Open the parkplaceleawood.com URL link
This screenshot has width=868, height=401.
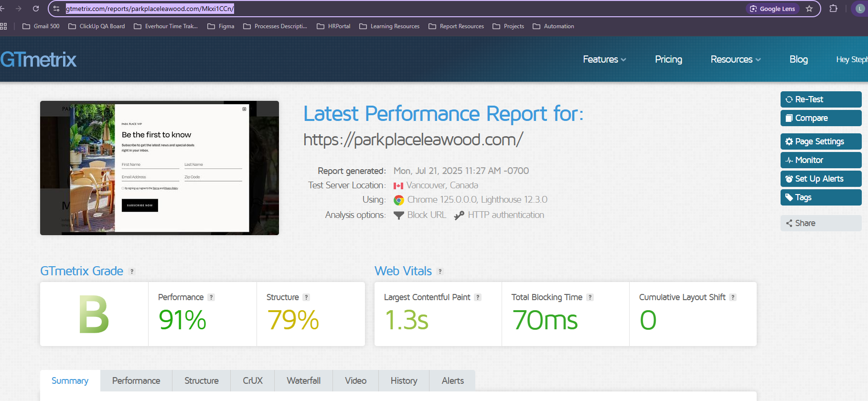point(413,140)
